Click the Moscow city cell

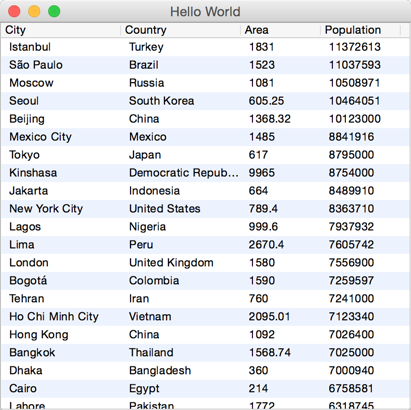click(31, 83)
